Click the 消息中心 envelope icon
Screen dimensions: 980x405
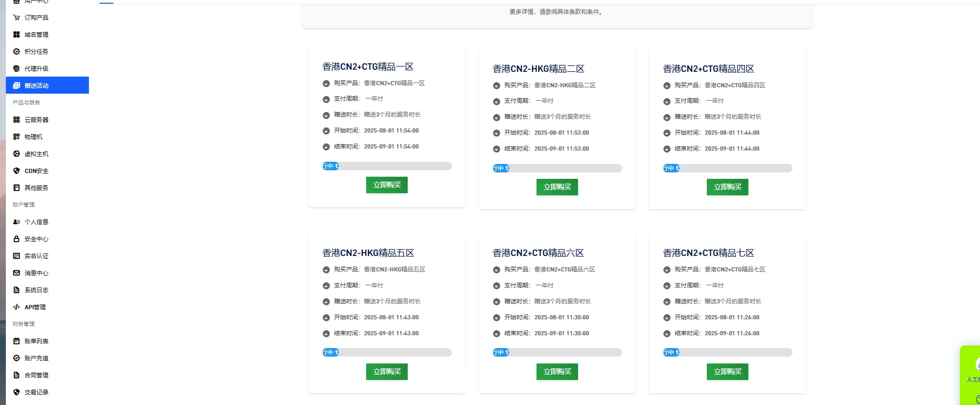(x=17, y=273)
